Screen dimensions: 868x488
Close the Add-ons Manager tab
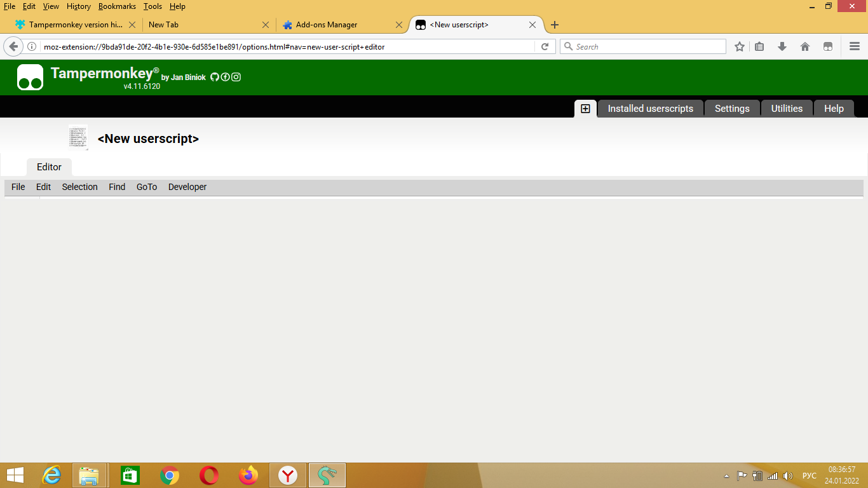pyautogui.click(x=399, y=25)
